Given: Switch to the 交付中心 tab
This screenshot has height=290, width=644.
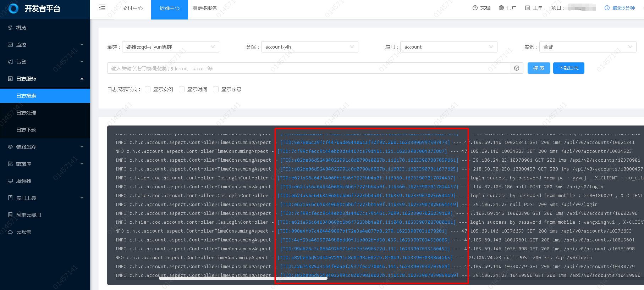Looking at the screenshot, I should click(x=133, y=8).
